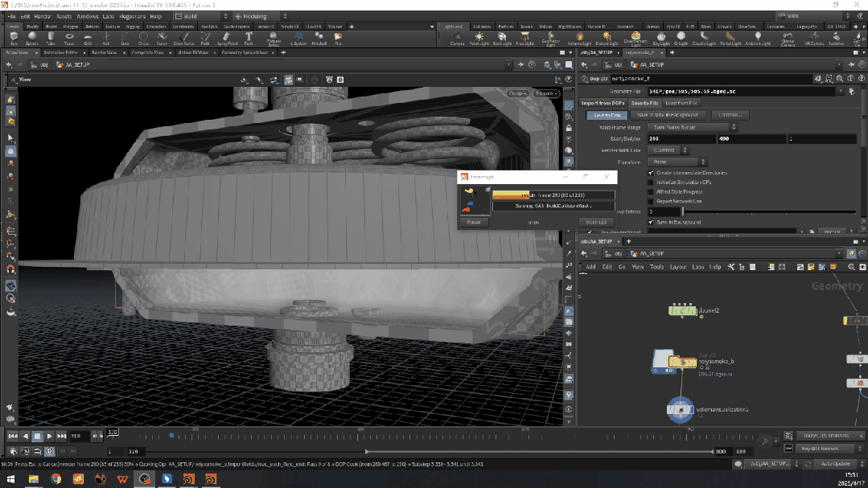The image size is (868, 488).
Task: Switch to the Import from DOPs tab
Action: coord(603,103)
